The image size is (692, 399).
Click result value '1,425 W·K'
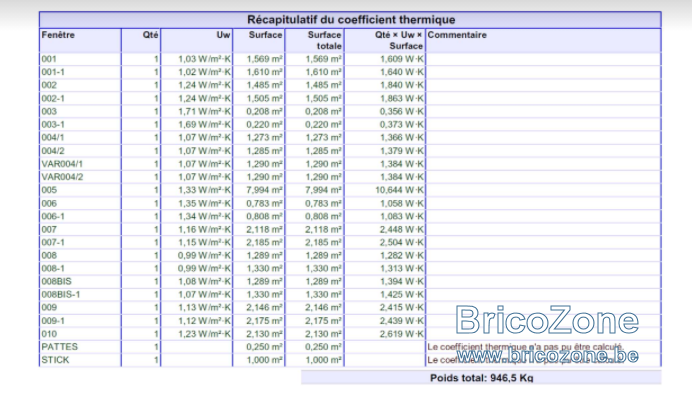[x=402, y=294]
